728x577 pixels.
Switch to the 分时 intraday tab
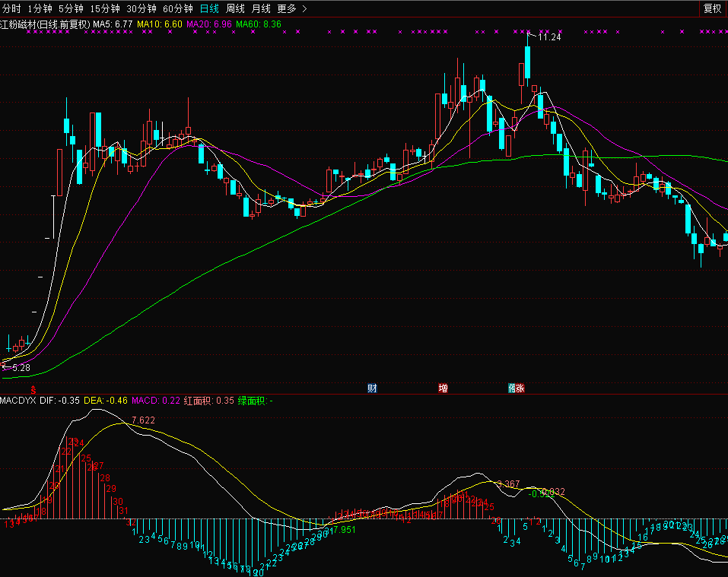pos(12,8)
